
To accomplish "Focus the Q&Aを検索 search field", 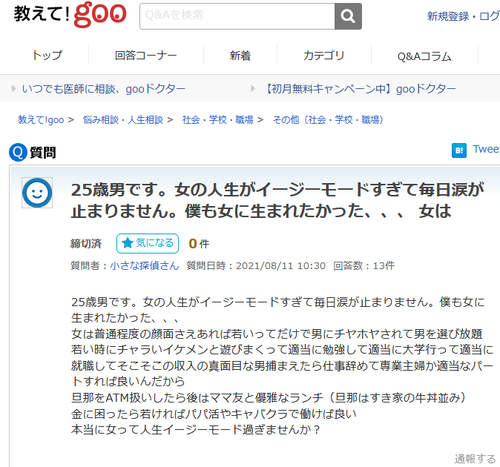I will [x=237, y=16].
